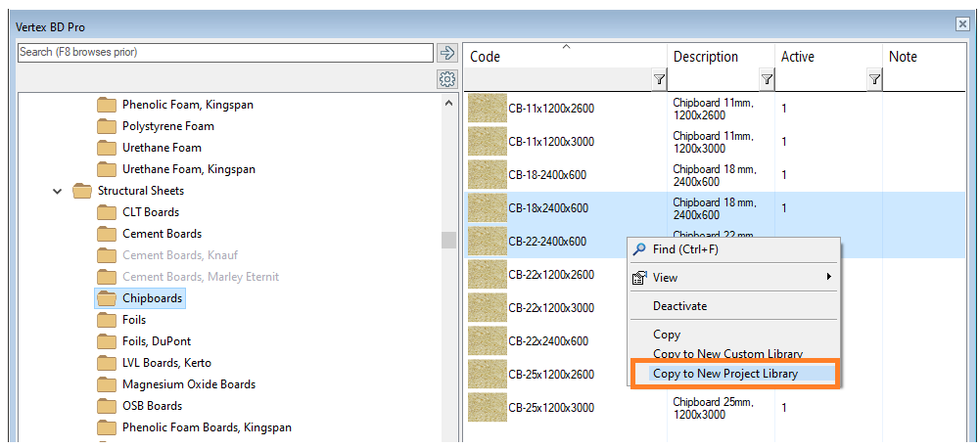Click the filter icon in Active column
This screenshot has width=980, height=448.
(874, 80)
